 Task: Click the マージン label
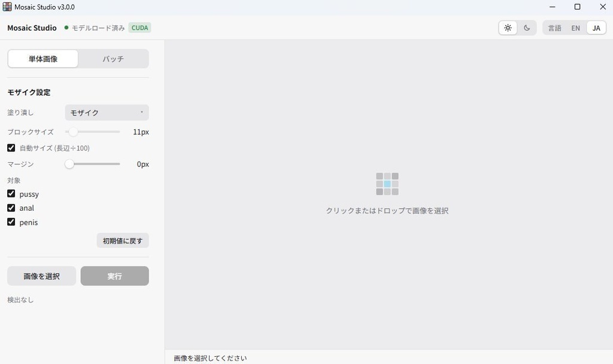coord(20,164)
